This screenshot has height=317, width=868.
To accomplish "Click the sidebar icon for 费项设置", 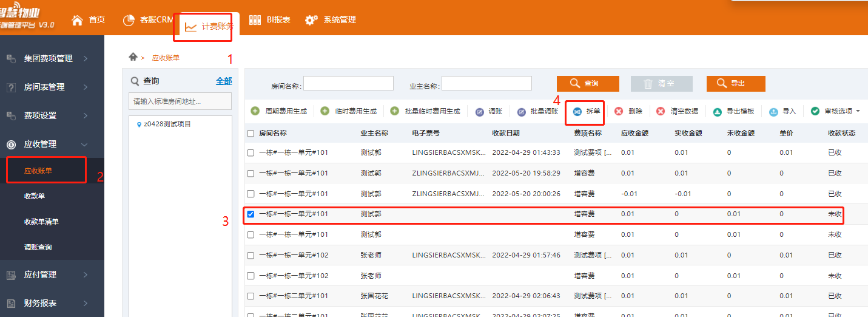I will click(x=11, y=115).
